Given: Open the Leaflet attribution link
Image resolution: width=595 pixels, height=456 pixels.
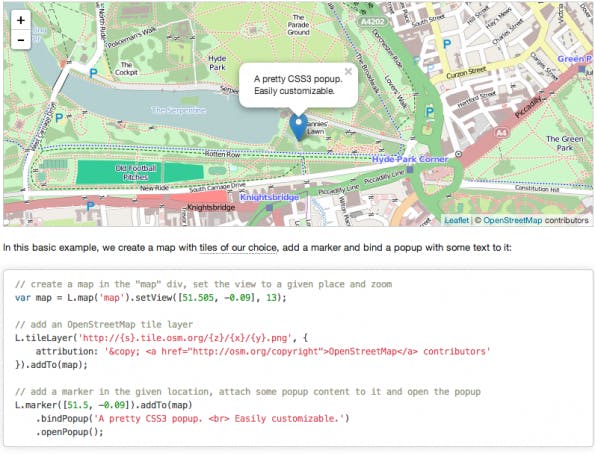Looking at the screenshot, I should [x=456, y=220].
